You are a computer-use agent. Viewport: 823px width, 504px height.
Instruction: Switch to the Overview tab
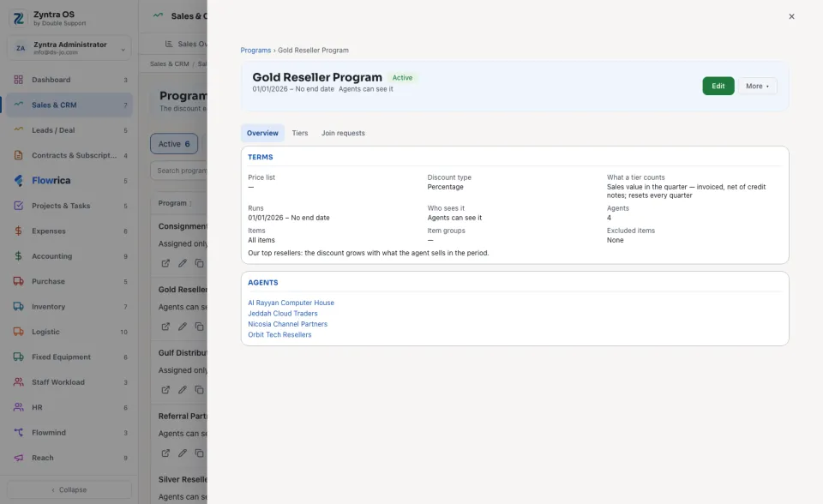point(262,133)
